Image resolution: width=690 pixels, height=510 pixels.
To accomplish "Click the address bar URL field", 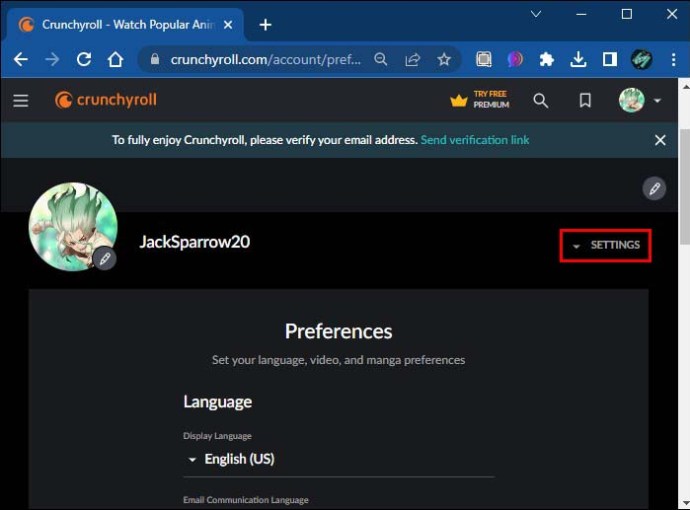I will tap(265, 59).
